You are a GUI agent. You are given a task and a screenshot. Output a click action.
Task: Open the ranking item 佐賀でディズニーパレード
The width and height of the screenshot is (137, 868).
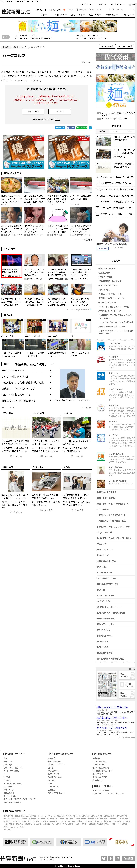point(117,214)
